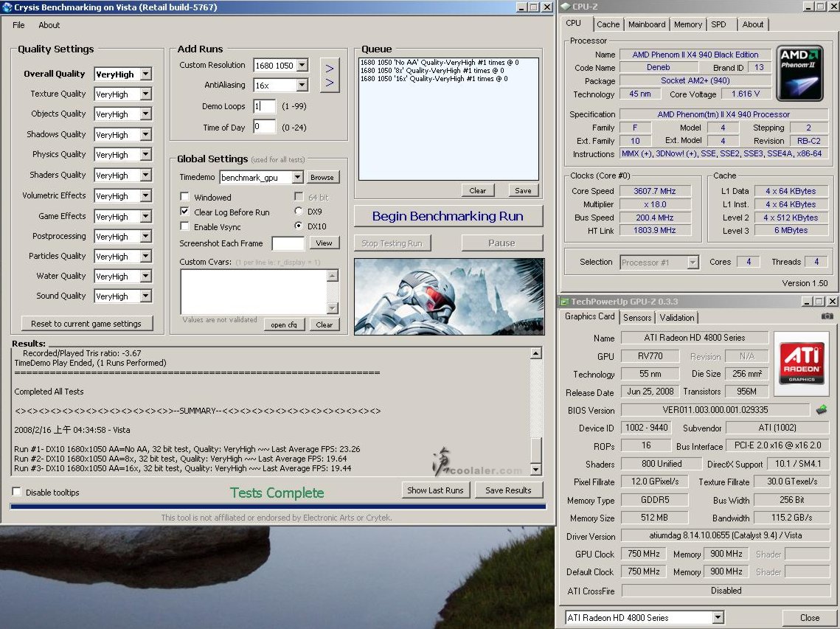Click the CPU-Z title bar icon

(565, 7)
